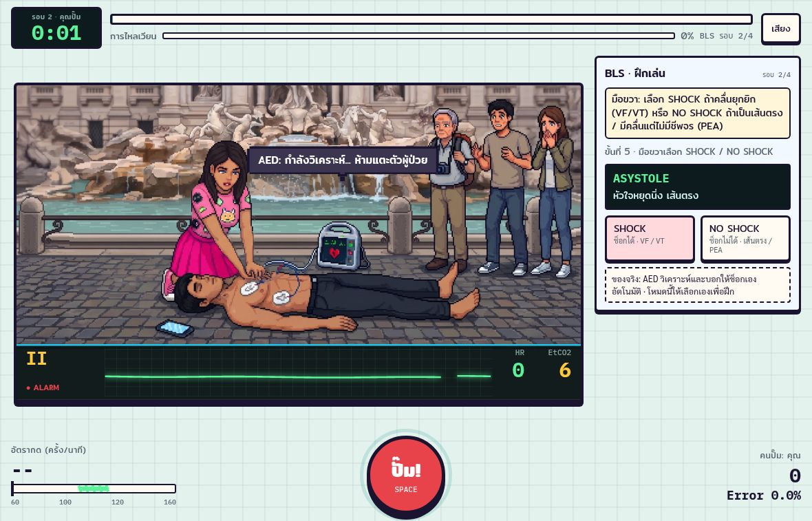This screenshot has width=812, height=521.
Task: Click the AED defibrillator device in the scene
Action: point(339,246)
